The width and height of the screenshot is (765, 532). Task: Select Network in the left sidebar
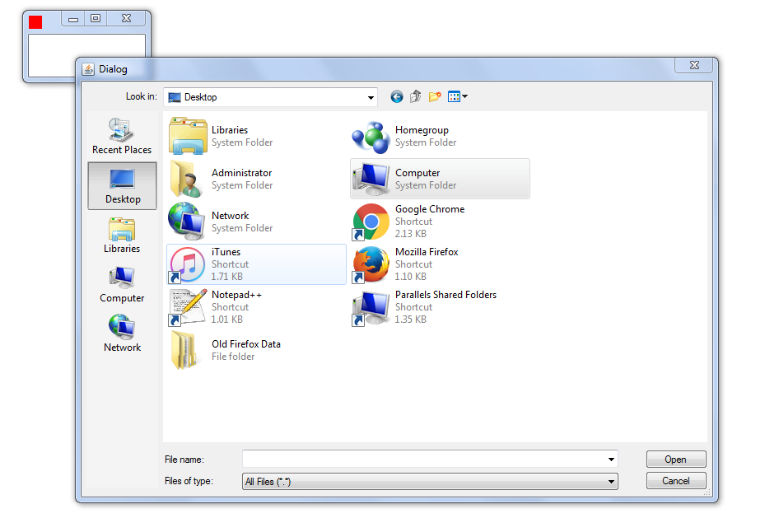[122, 334]
